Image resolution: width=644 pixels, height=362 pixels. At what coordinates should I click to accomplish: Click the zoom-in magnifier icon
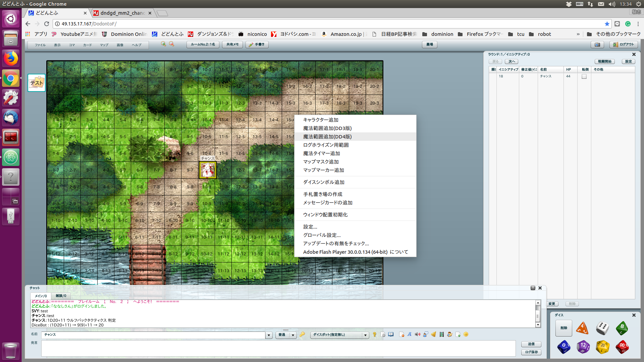(163, 44)
